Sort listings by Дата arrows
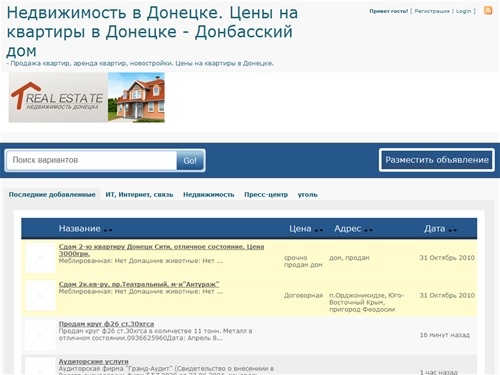Viewport: 500px width, 375px height. 453,230
